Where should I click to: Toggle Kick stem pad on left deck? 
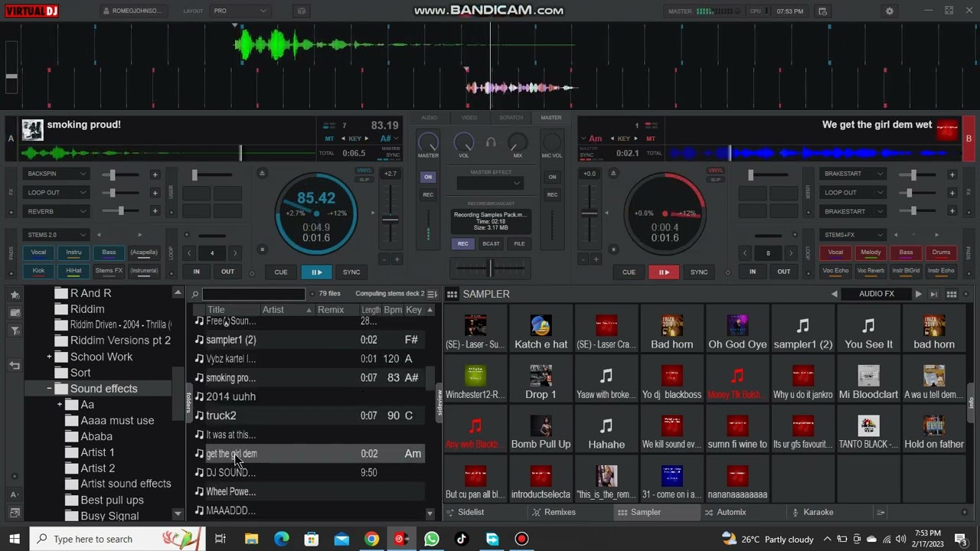tap(38, 270)
